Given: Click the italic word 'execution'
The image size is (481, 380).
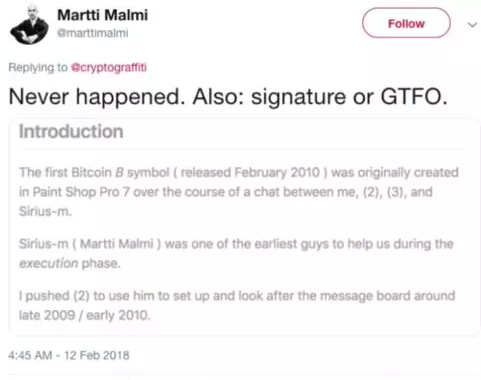Looking at the screenshot, I should point(49,263).
